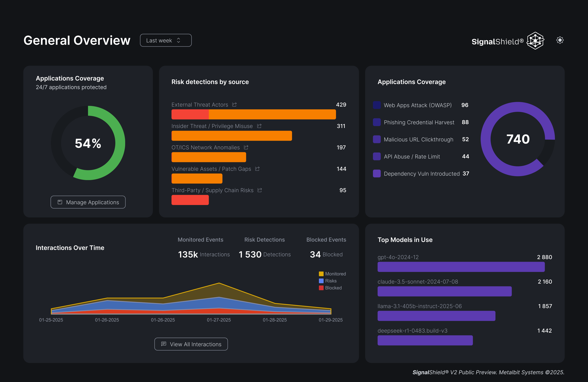Viewport: 588px width, 382px height.
Task: Open the Last week period dropdown
Action: [166, 40]
